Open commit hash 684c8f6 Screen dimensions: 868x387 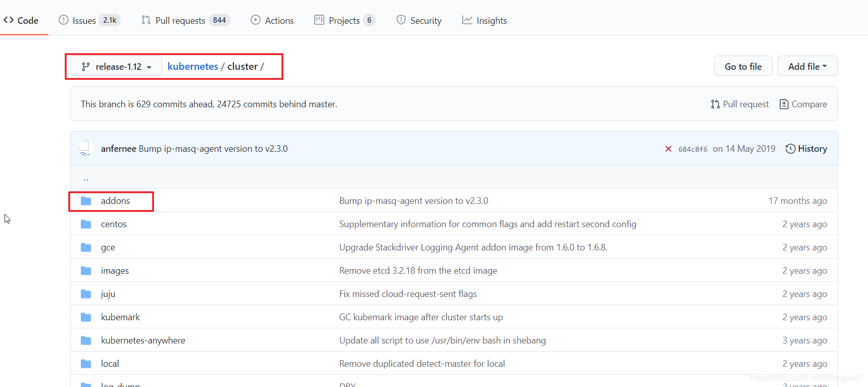click(x=693, y=149)
